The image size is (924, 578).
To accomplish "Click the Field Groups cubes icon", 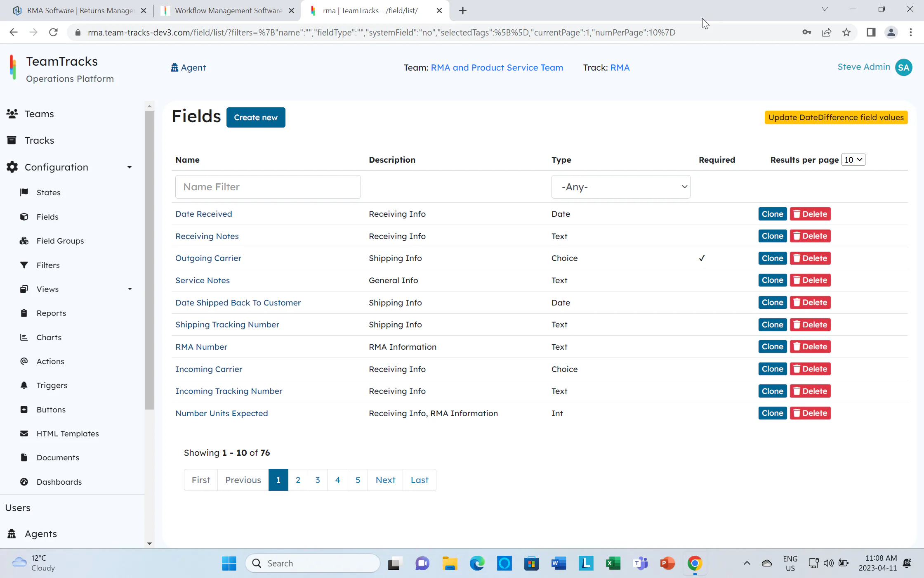I will (x=24, y=241).
